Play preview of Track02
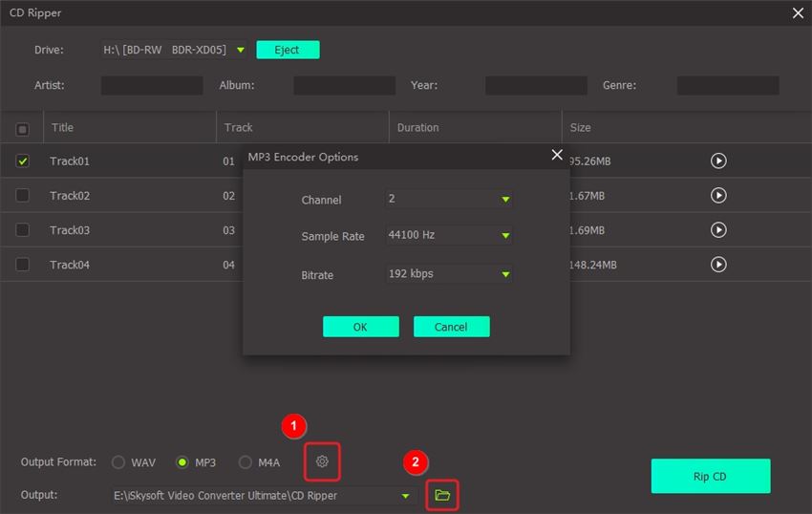The width and height of the screenshot is (812, 514). (x=718, y=196)
